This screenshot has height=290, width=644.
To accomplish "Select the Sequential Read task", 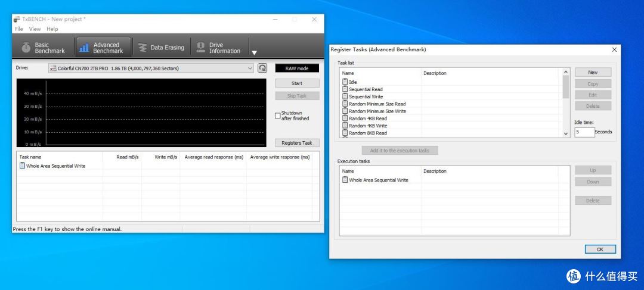I will click(x=363, y=89).
